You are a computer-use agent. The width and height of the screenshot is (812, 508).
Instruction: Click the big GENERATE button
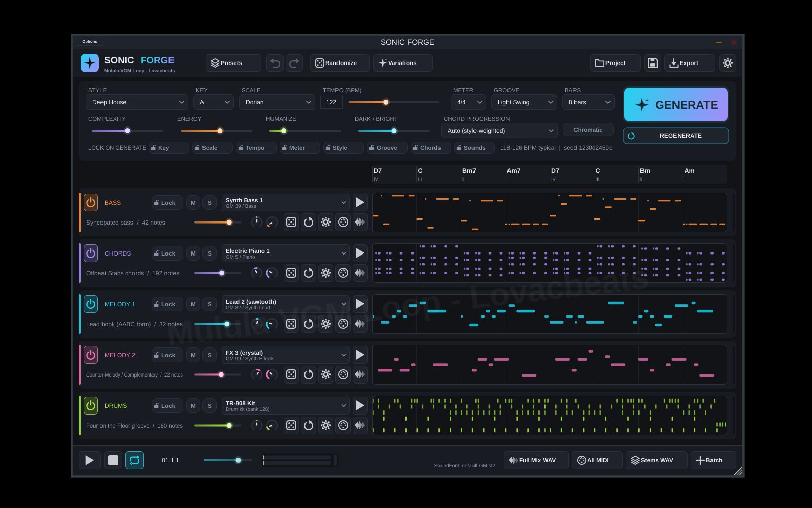pos(676,105)
